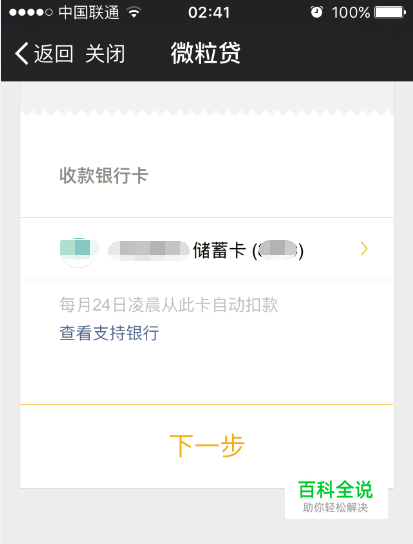Tap the Wi-Fi status icon
Image resolution: width=413 pixels, height=544 pixels.
click(x=134, y=13)
